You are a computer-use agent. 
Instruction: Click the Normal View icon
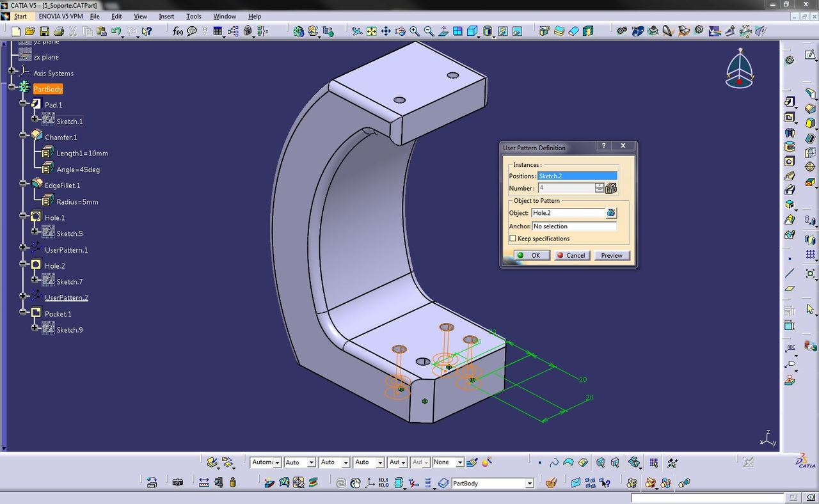443,31
